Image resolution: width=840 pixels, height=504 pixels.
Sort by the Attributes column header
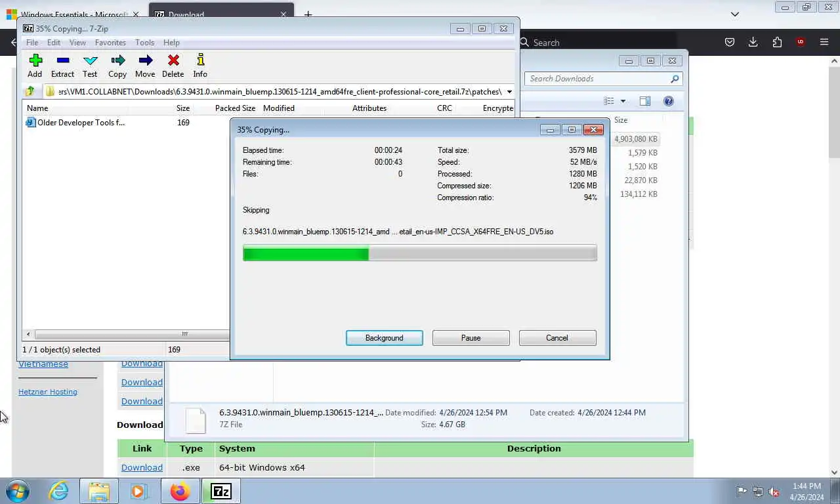[369, 108]
